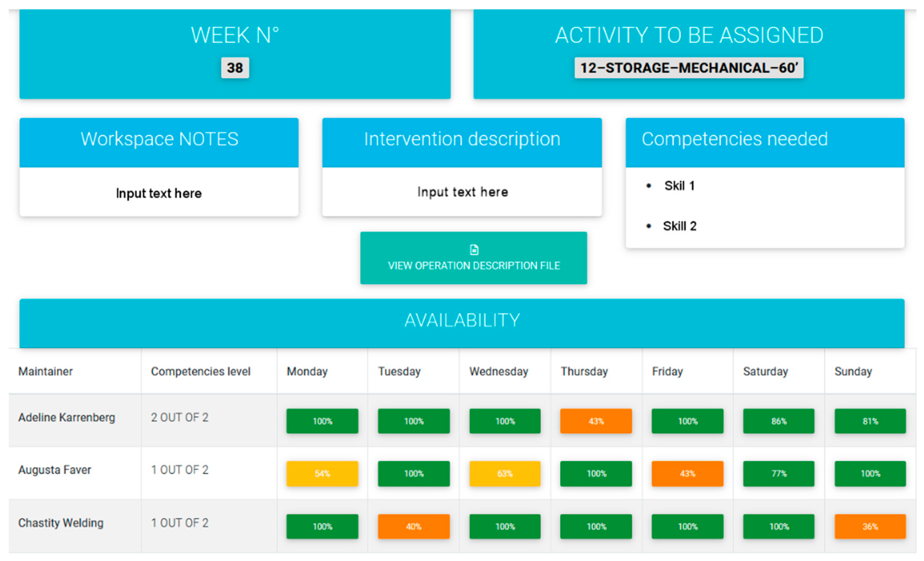Select the Chastity Welding maintainer name
The image size is (924, 561).
[61, 523]
